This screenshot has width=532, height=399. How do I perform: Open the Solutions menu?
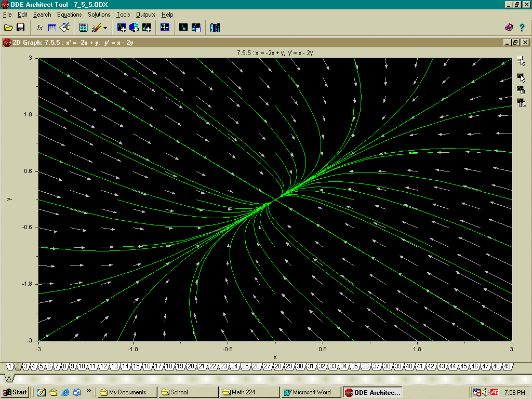tap(99, 15)
